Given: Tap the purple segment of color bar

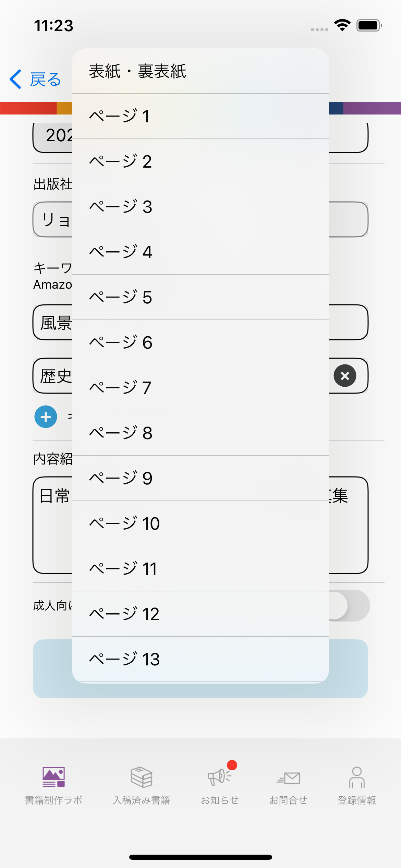Looking at the screenshot, I should [372, 108].
